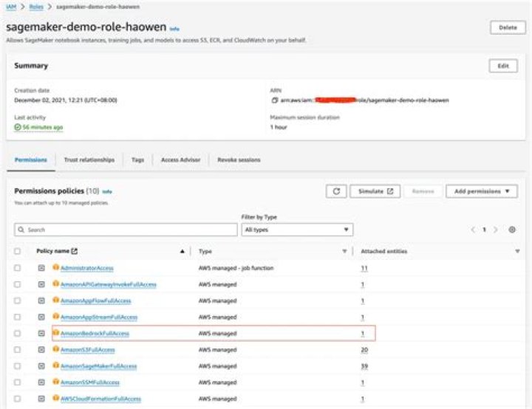This screenshot has height=409, width=532.
Task: Check the AmazonBedrockFullAccess policy checkbox
Action: tap(17, 334)
